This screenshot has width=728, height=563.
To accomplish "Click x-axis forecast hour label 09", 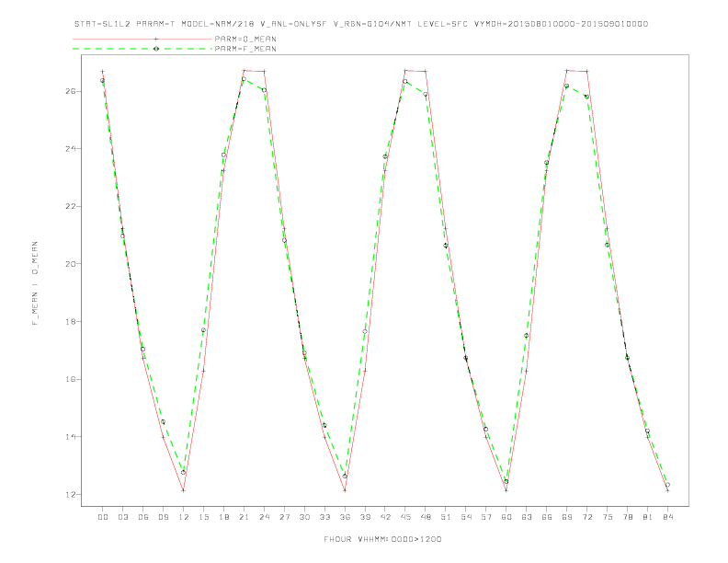I will 163,517.
